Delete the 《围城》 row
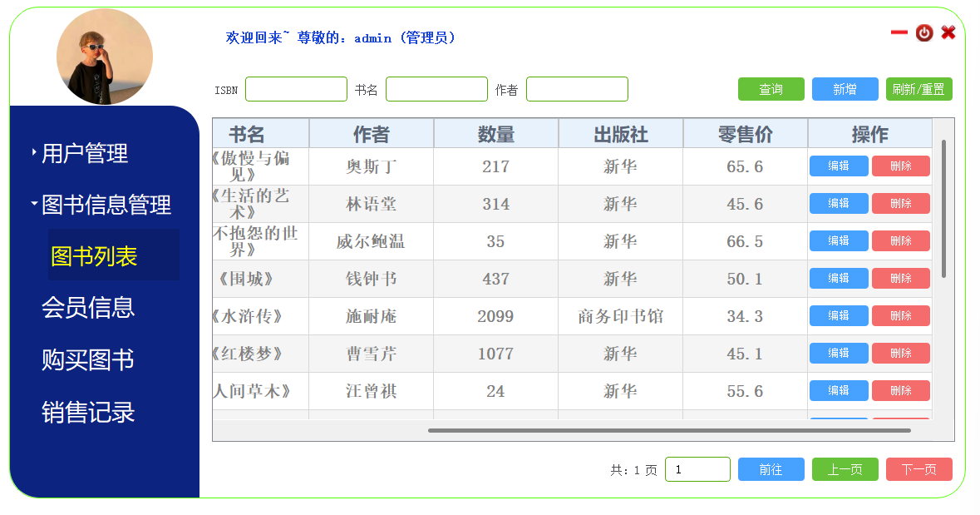The image size is (980, 515). (901, 279)
